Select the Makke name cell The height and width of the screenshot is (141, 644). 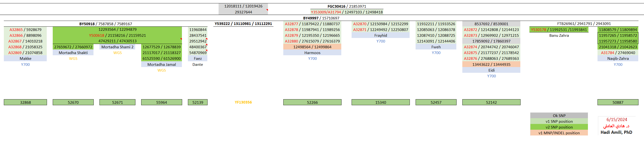click(25, 58)
